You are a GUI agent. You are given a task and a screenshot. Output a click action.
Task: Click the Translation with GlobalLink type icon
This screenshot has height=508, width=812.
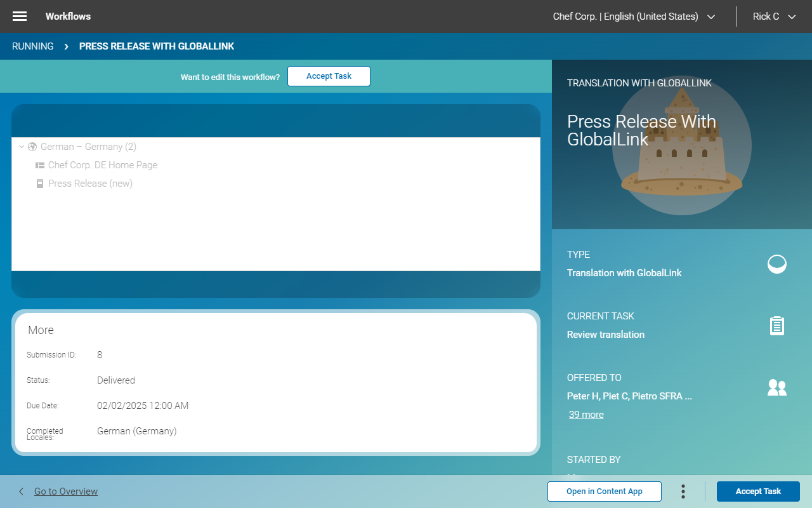(x=776, y=264)
